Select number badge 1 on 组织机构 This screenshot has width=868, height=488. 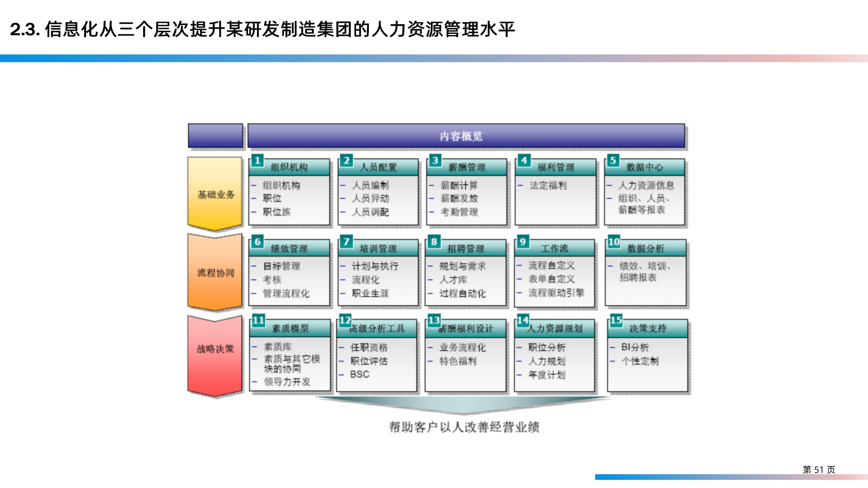tap(257, 160)
